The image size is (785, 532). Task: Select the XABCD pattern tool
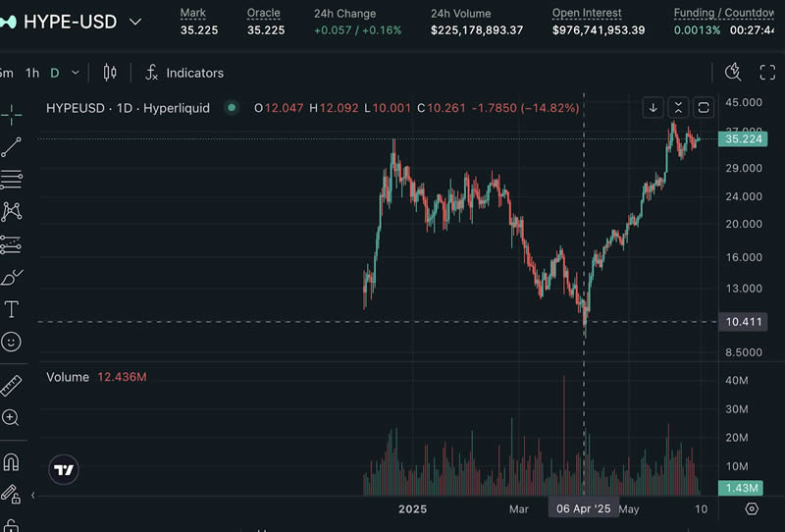(12, 211)
